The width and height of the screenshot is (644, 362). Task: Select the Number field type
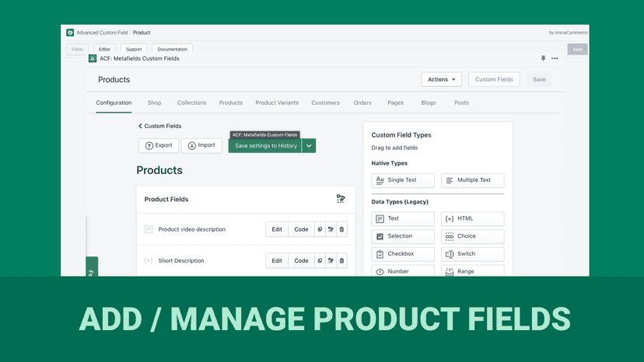403,271
